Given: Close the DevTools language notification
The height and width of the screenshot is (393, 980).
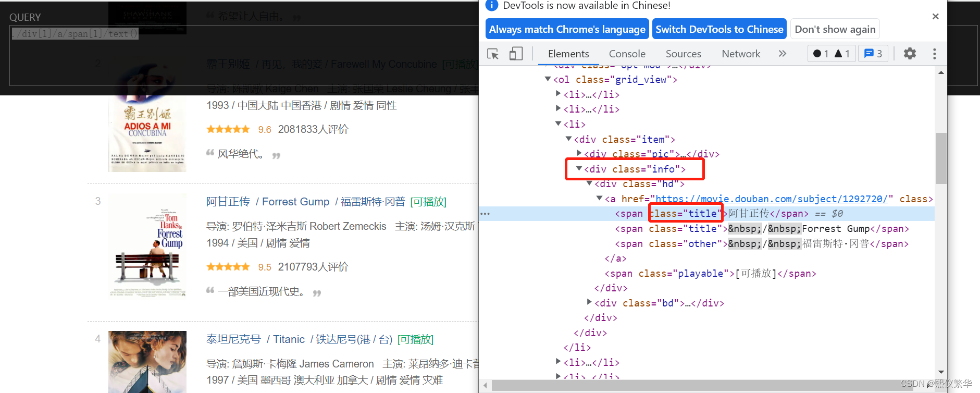Looking at the screenshot, I should 935,17.
